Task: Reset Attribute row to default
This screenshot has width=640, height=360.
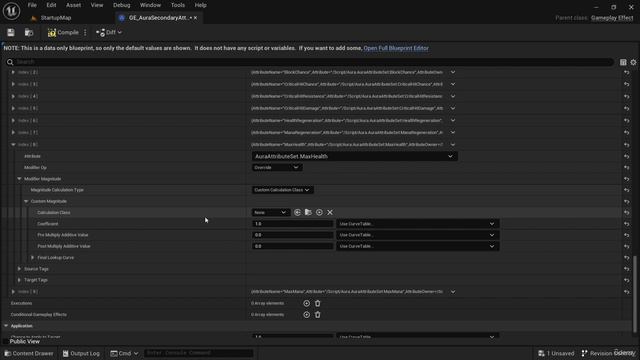Action: 627,156
